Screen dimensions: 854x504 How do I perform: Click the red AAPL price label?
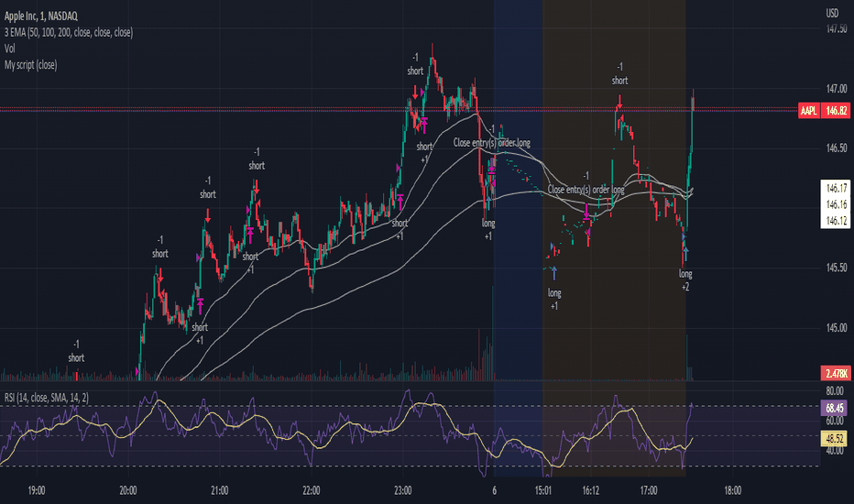[809, 111]
